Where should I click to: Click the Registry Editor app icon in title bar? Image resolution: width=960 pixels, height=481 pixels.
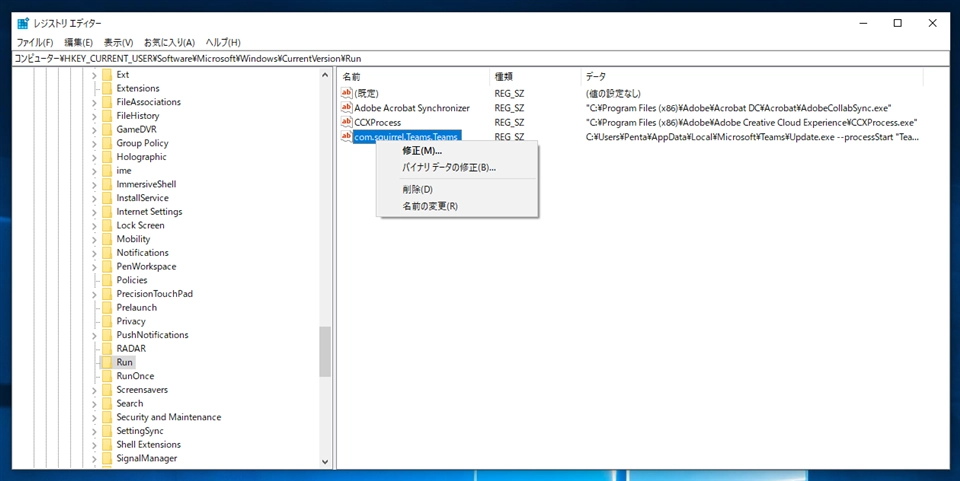[x=23, y=24]
